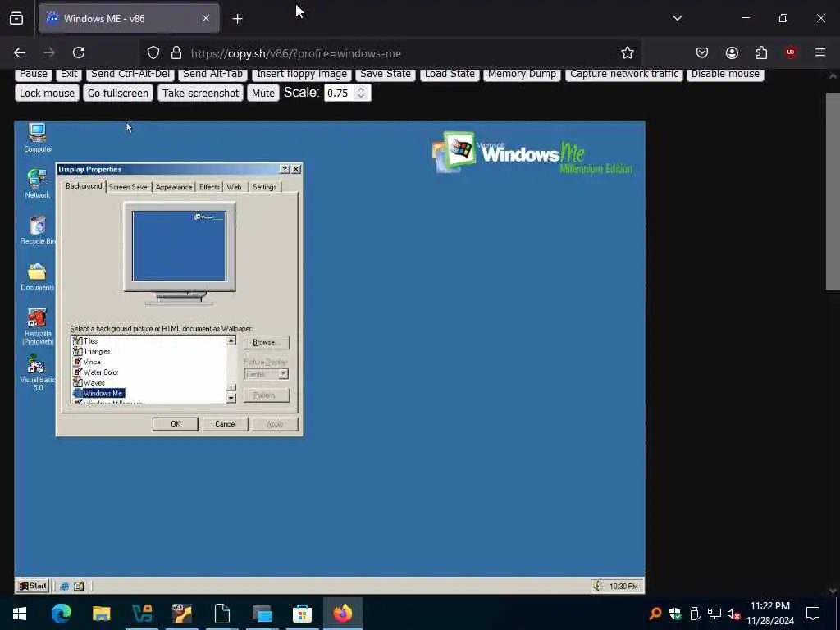The width and height of the screenshot is (840, 630).
Task: Open the Firefox hamburger menu
Action: [x=820, y=52]
